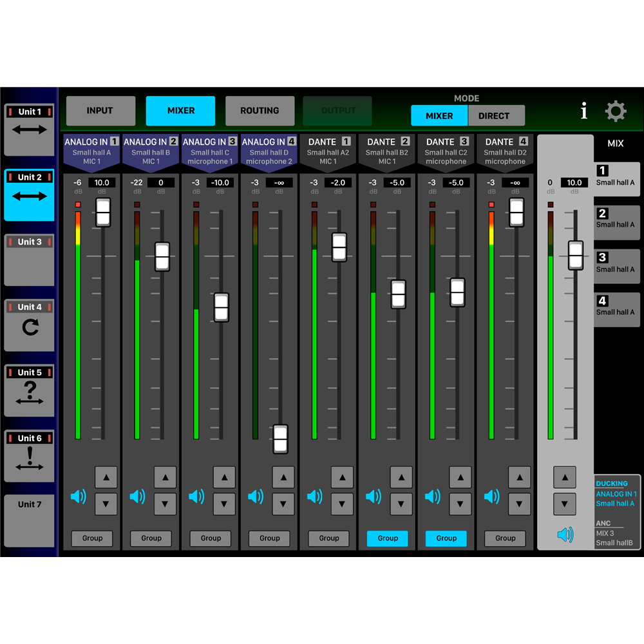
Task: Click the info icon in top bar
Action: pyautogui.click(x=583, y=111)
